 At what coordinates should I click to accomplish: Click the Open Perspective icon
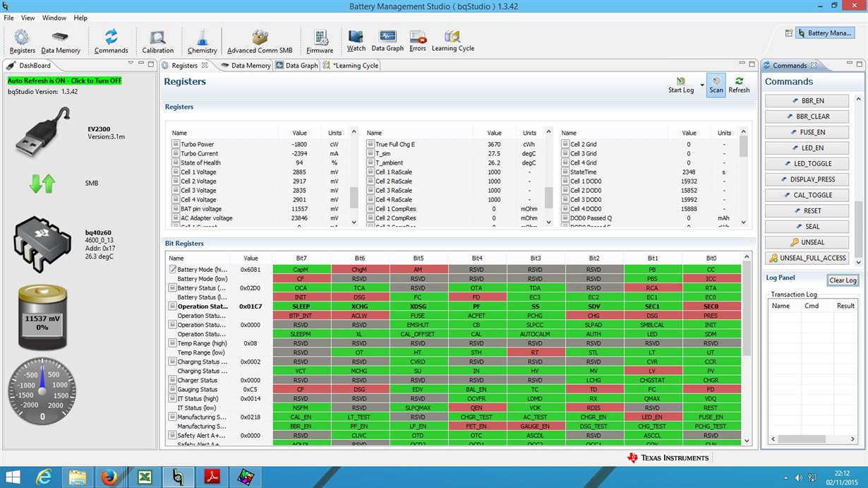tap(788, 33)
